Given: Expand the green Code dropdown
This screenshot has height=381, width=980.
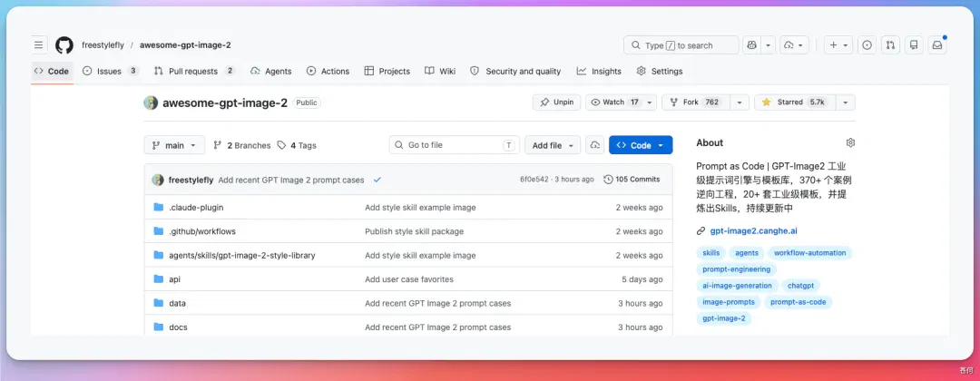Looking at the screenshot, I should (641, 145).
